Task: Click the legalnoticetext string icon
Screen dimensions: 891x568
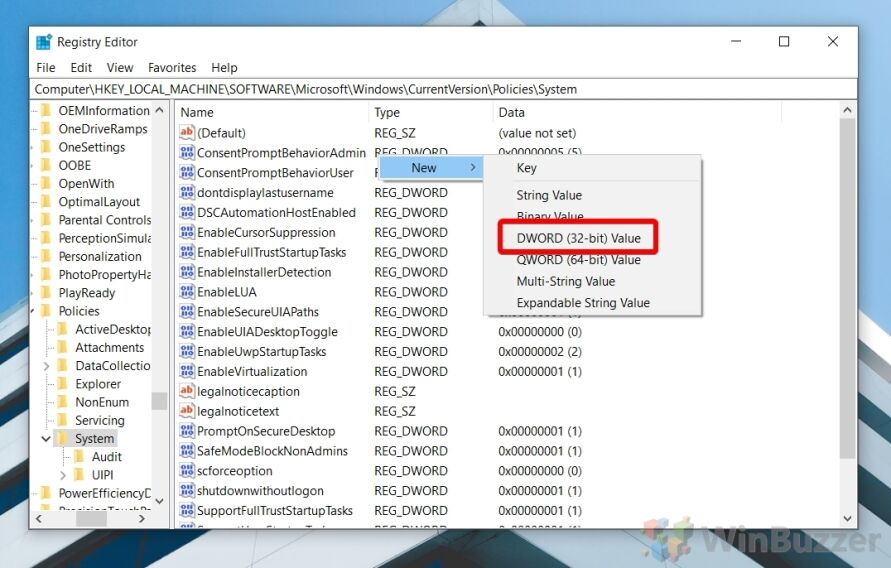Action: coord(186,411)
